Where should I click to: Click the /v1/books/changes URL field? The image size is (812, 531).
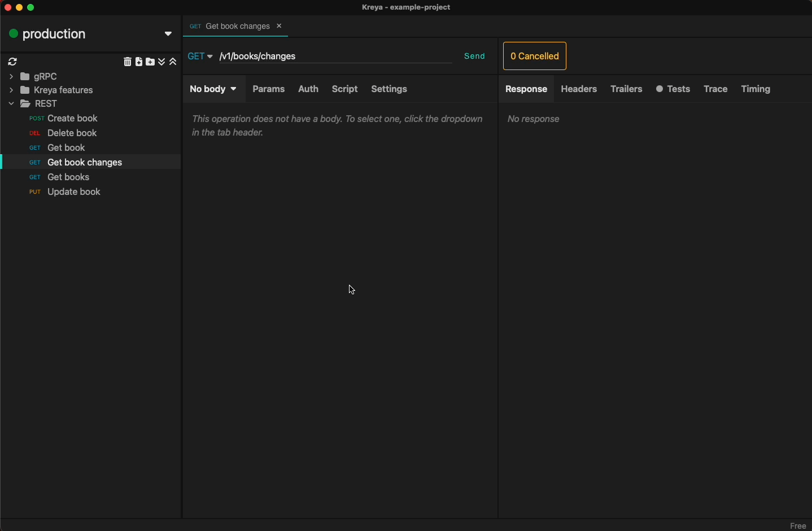(336, 56)
